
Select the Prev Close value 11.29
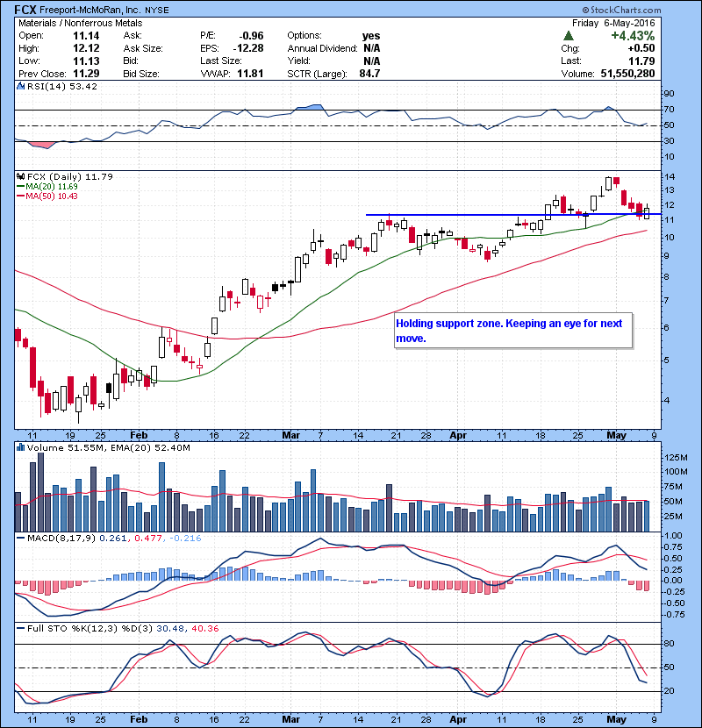(86, 74)
